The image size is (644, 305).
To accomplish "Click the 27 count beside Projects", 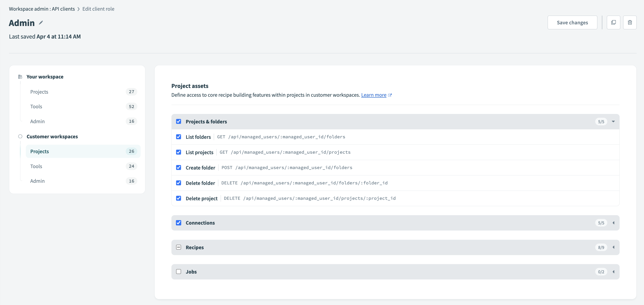I will (131, 91).
